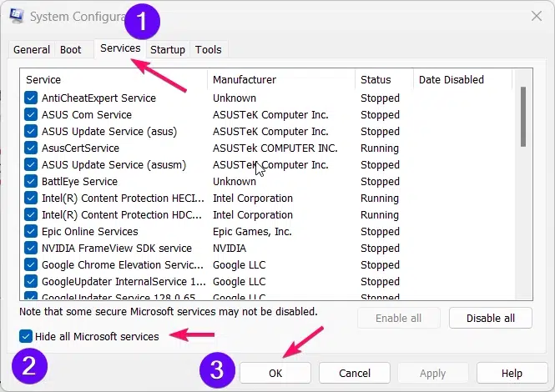Disable the AsusCertService checkbox
555x392 pixels.
[x=31, y=148]
